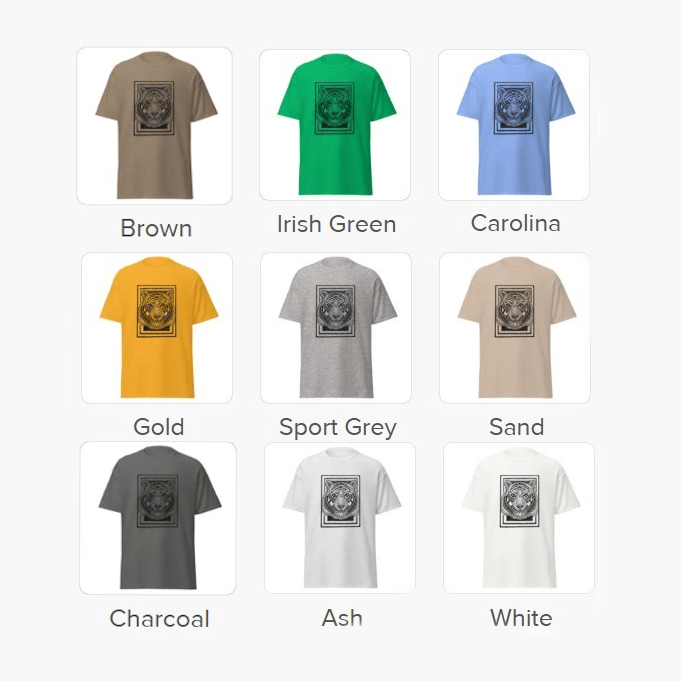Screen dimensions: 681x681
Task: Select the Gold t-shirt image
Action: pyautogui.click(x=157, y=328)
